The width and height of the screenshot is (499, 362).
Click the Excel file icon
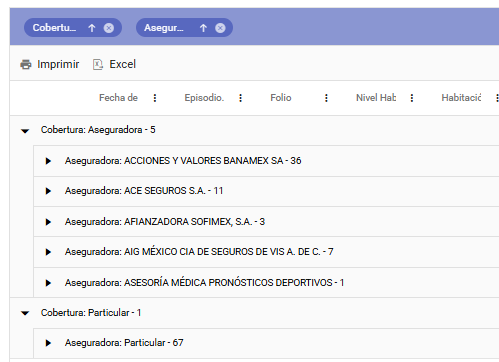pyautogui.click(x=98, y=64)
